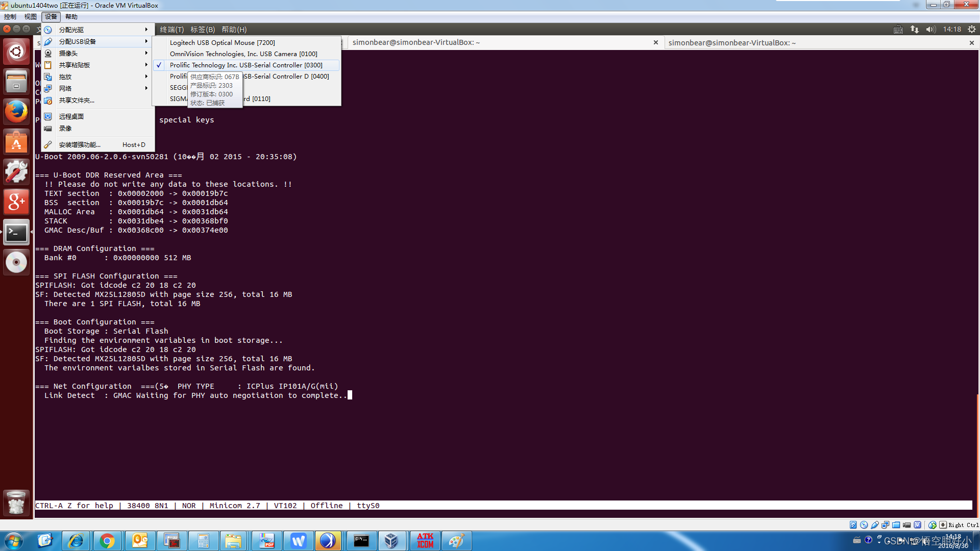Click 安装增强功能 to install guest additions

click(80, 144)
